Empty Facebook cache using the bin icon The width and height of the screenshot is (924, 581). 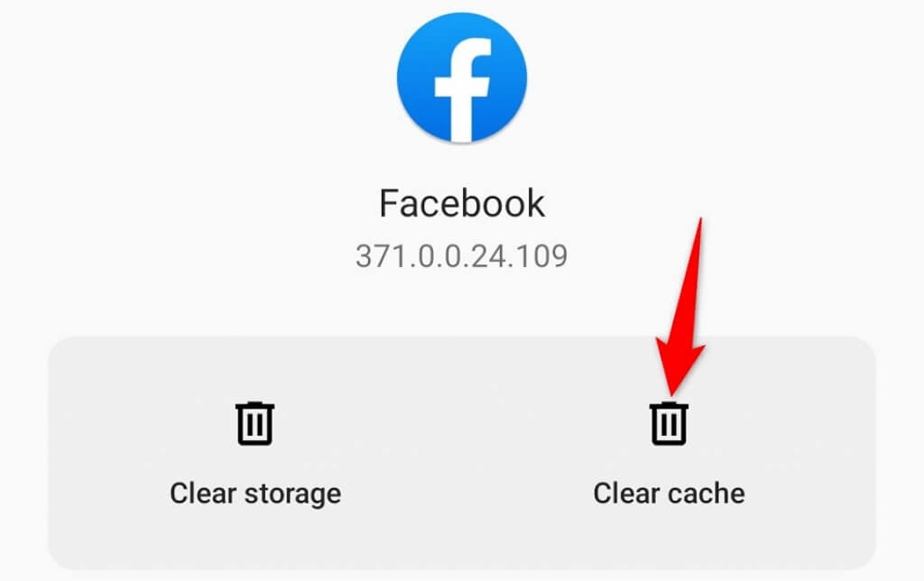pos(669,423)
